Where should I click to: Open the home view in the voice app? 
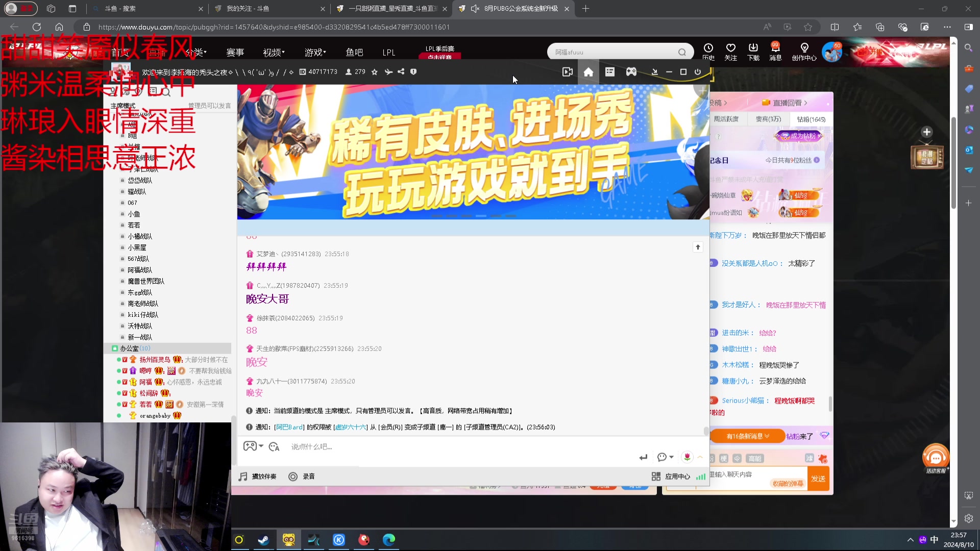pyautogui.click(x=589, y=72)
